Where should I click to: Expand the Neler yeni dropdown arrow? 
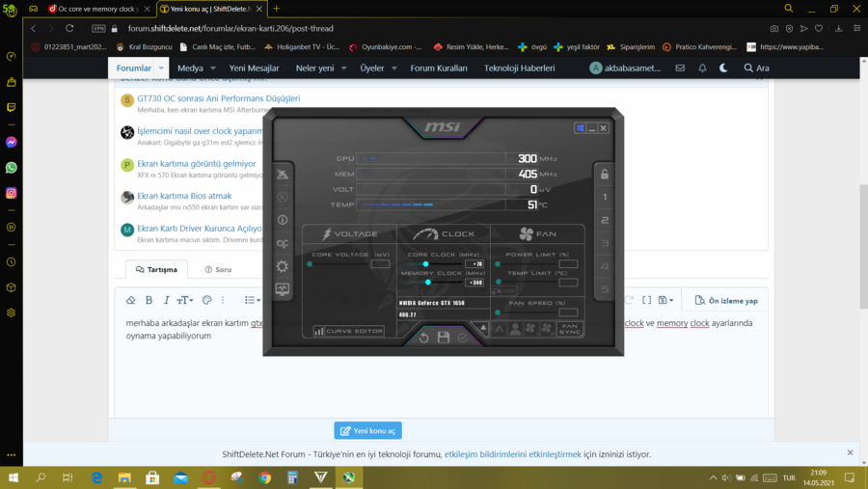click(x=343, y=68)
